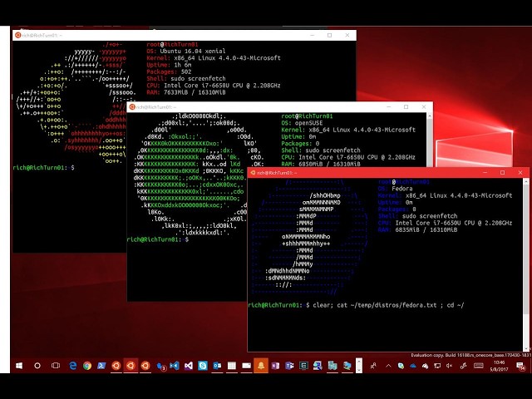Click scroll-up arrow in the openSUSE window
Screen dimensions: 532x399
(x=430, y=116)
